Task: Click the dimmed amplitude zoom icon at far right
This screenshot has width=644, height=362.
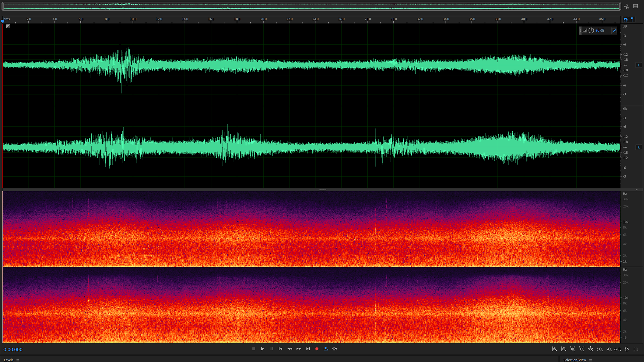Action: coord(636,349)
